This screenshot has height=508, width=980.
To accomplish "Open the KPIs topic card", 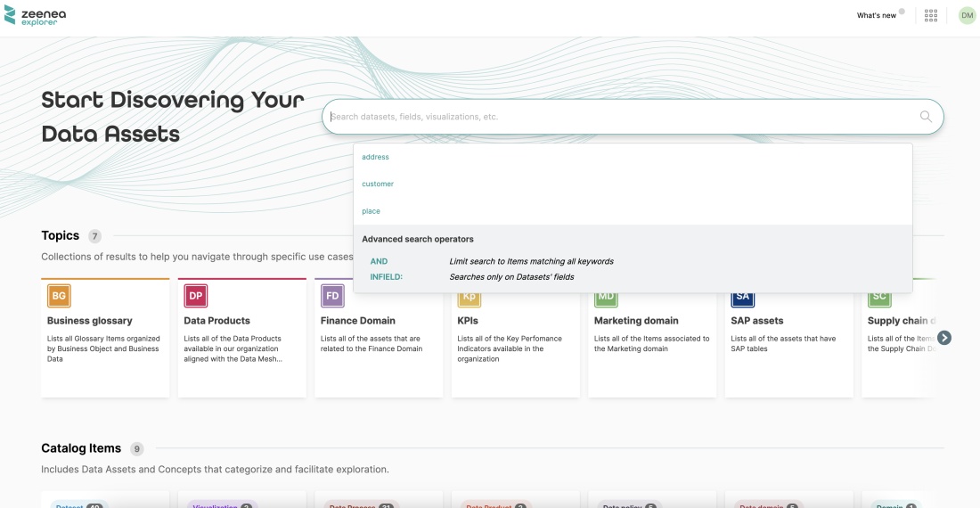I will point(515,348).
